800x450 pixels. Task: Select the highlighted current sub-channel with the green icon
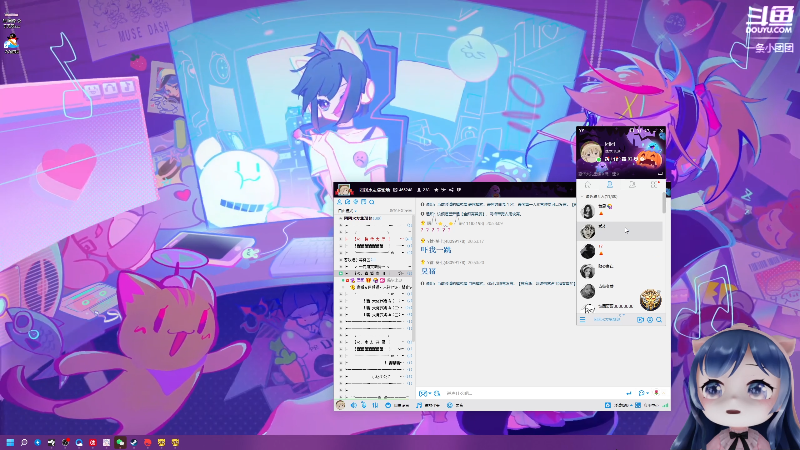click(x=375, y=273)
